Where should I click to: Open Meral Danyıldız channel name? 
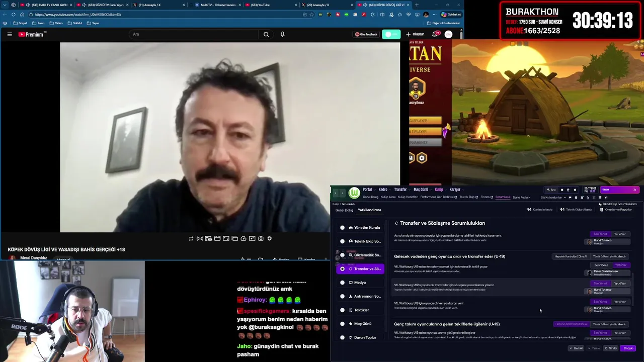click(x=34, y=258)
